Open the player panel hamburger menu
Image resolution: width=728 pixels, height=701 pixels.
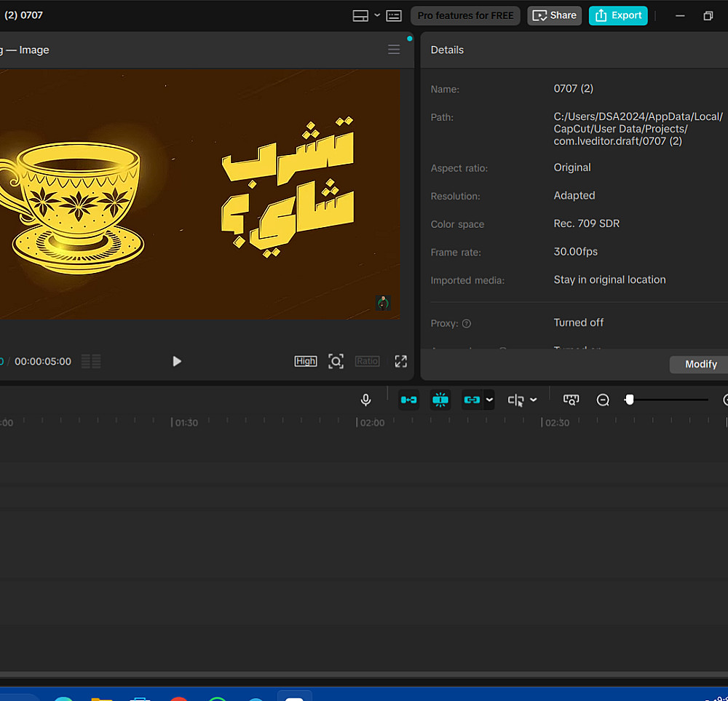click(394, 49)
